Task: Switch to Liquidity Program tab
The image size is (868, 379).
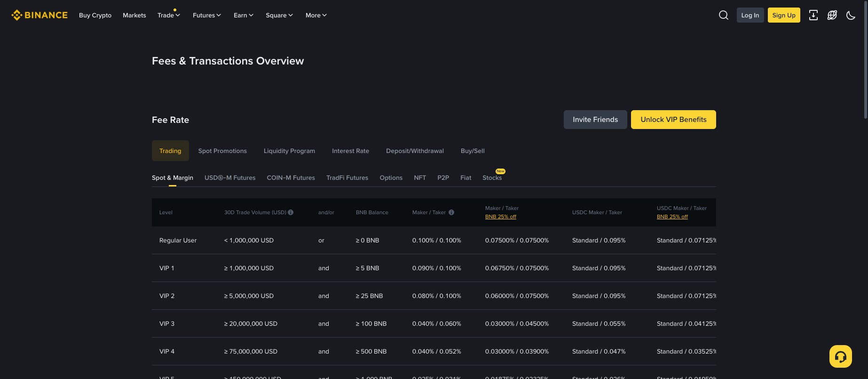Action: 289,151
